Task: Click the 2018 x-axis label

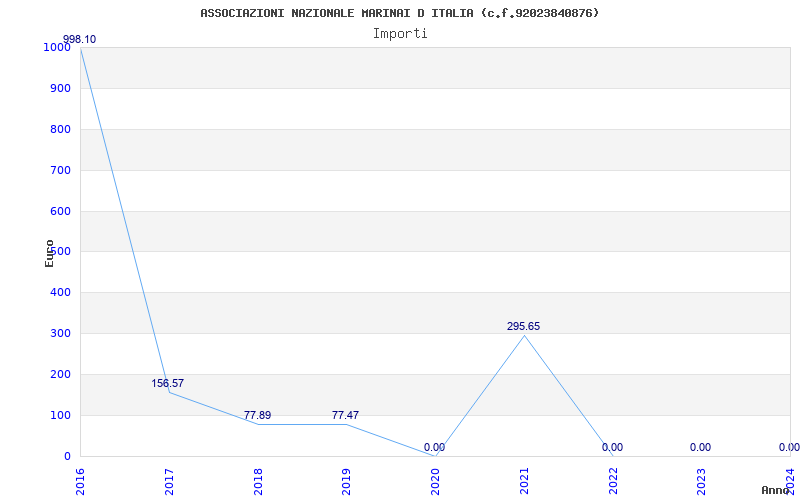Action: pyautogui.click(x=258, y=482)
